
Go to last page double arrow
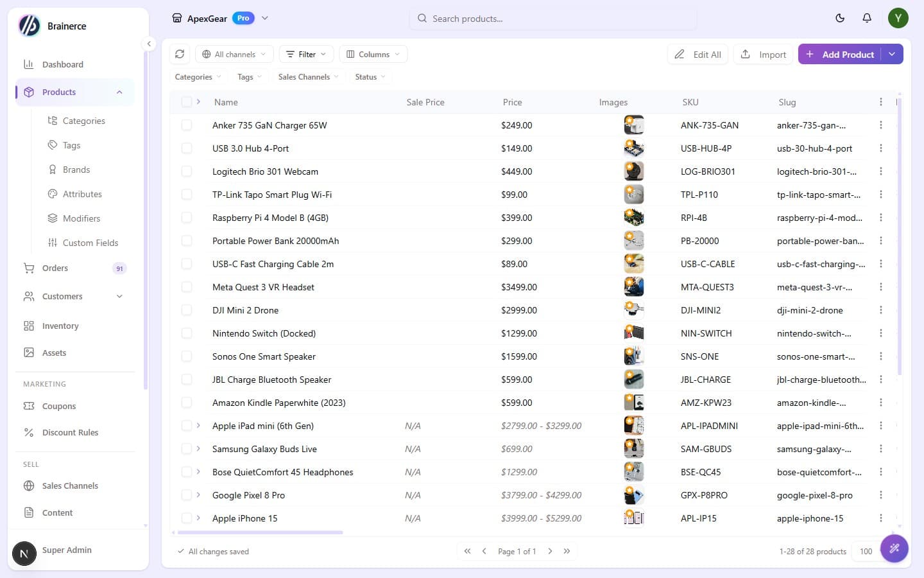click(567, 551)
